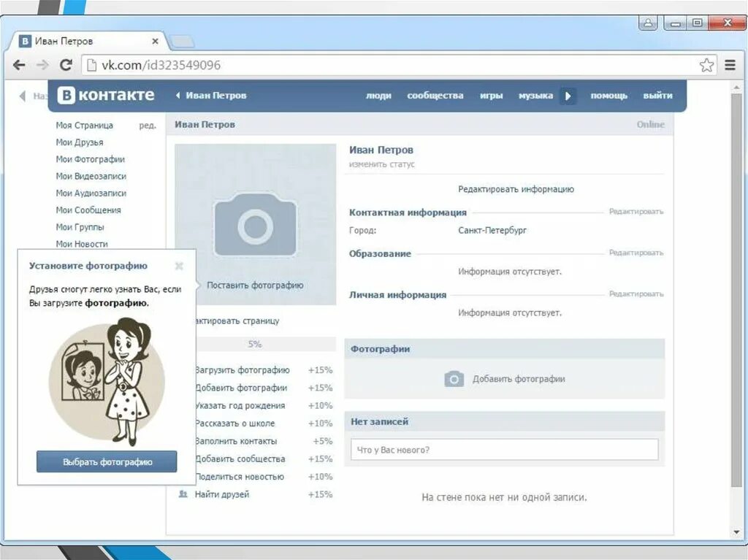Open игры in the top menu

(491, 96)
